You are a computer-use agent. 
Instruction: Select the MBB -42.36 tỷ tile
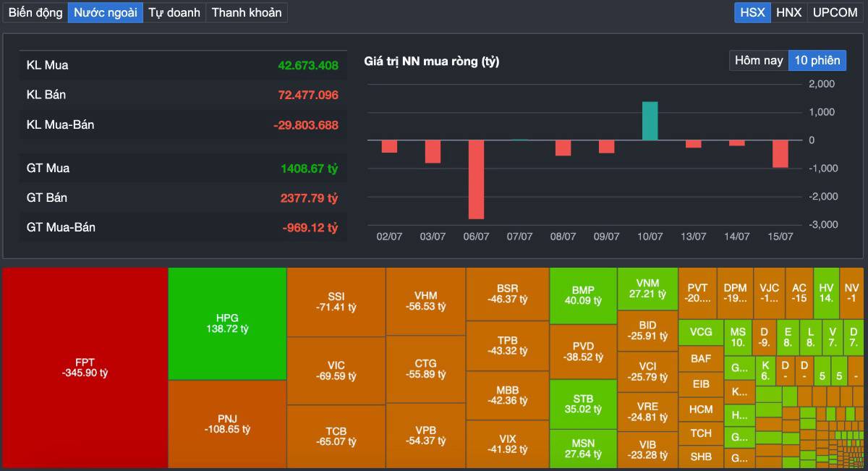click(x=507, y=395)
